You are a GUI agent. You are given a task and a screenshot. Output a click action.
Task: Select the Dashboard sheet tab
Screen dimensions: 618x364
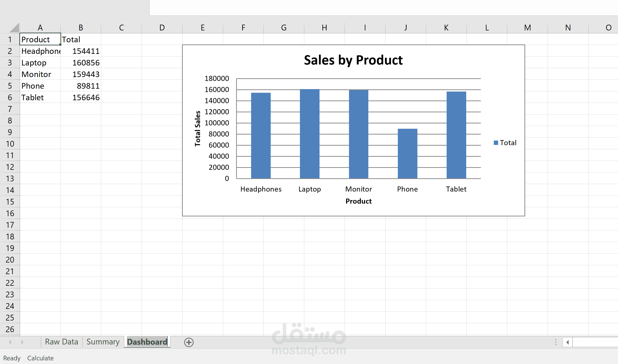147,342
